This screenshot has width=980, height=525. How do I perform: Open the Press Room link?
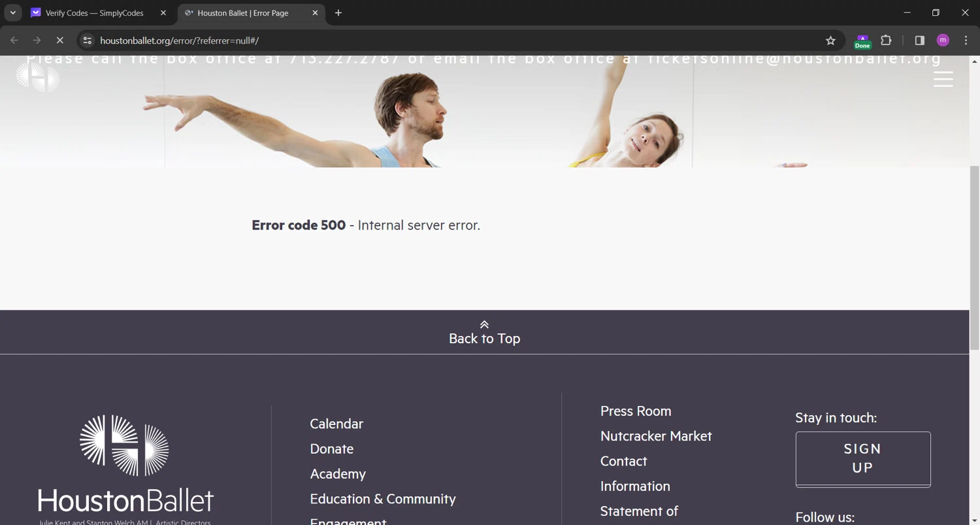[636, 411]
